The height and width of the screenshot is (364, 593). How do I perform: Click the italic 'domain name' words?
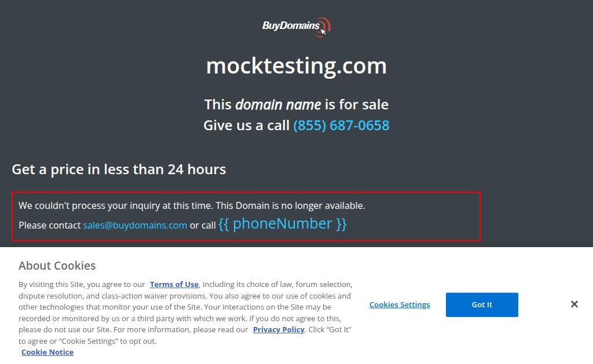pyautogui.click(x=278, y=105)
